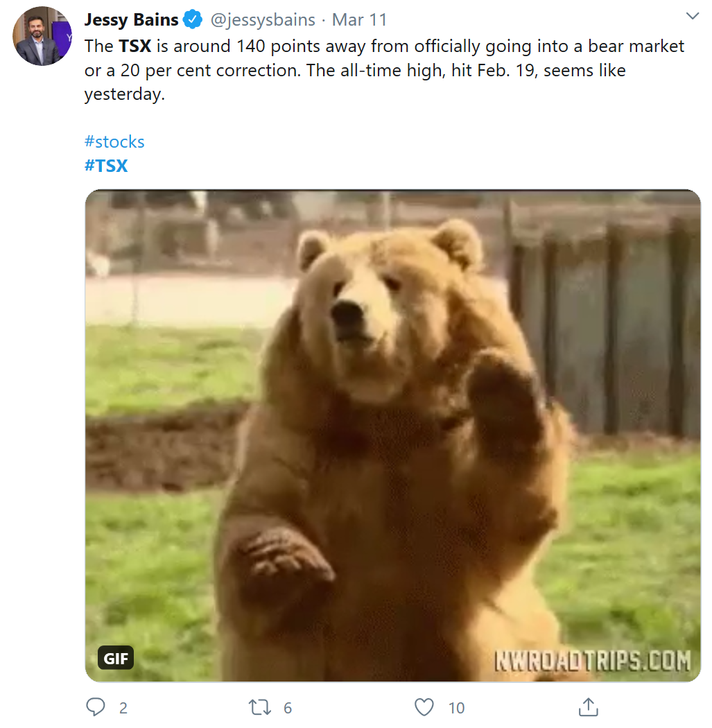Open the #stocks hashtag
The width and height of the screenshot is (712, 728).
coord(114,142)
